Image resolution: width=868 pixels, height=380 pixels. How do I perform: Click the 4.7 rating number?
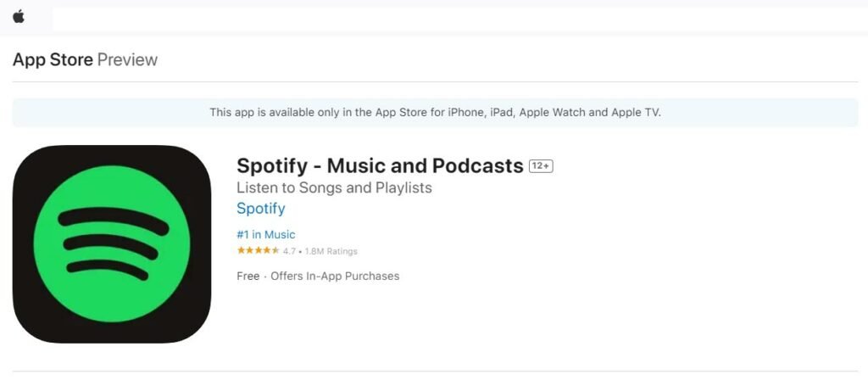[x=289, y=251]
